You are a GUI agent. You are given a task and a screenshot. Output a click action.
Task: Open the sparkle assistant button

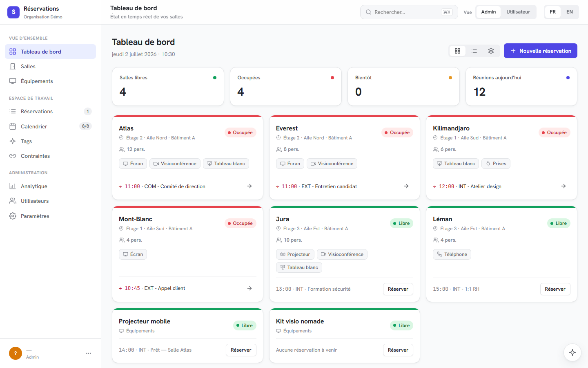click(572, 352)
